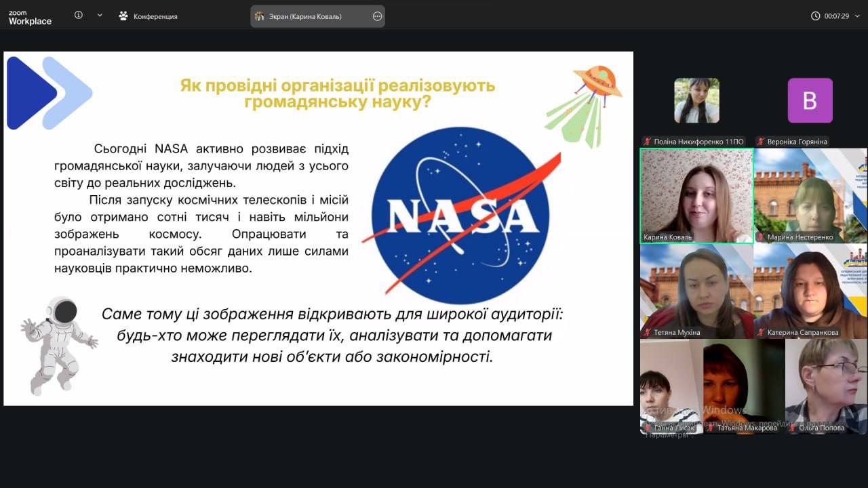The image size is (868, 488).
Task: Select Поліна Никифоренко's profile photo tile
Action: point(696,100)
